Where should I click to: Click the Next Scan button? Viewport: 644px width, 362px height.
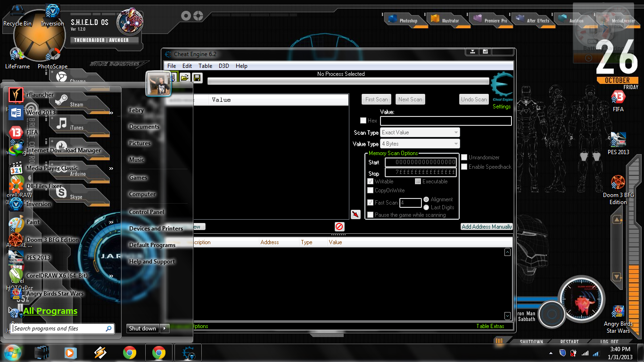click(x=410, y=99)
